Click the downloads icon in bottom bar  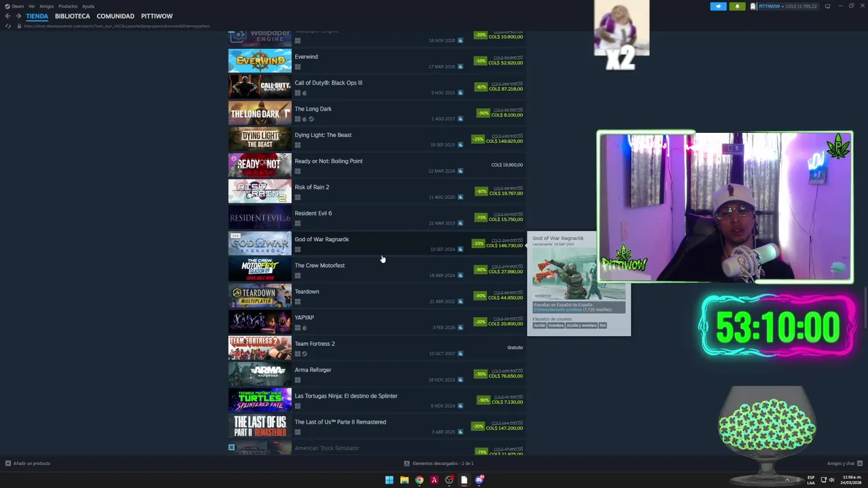click(407, 464)
